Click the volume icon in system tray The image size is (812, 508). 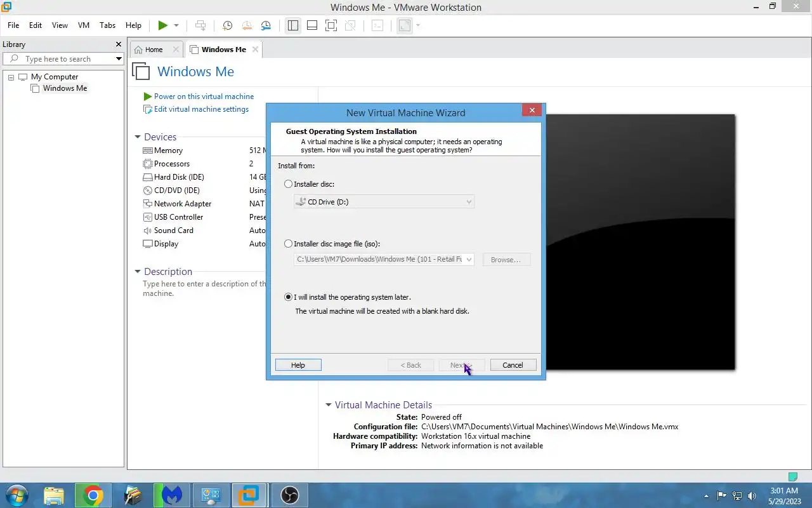(752, 496)
